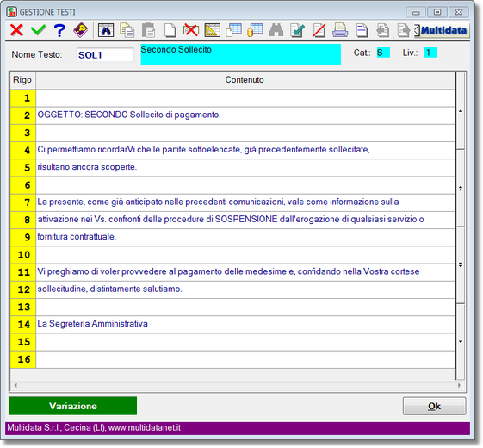Jump to top with single up arrow
483x448 pixels.
[x=461, y=111]
